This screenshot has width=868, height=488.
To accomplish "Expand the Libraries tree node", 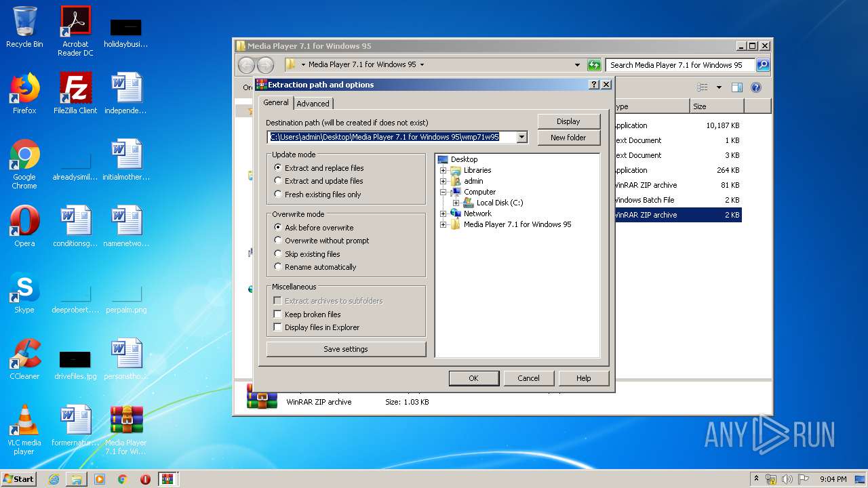I will pos(443,170).
